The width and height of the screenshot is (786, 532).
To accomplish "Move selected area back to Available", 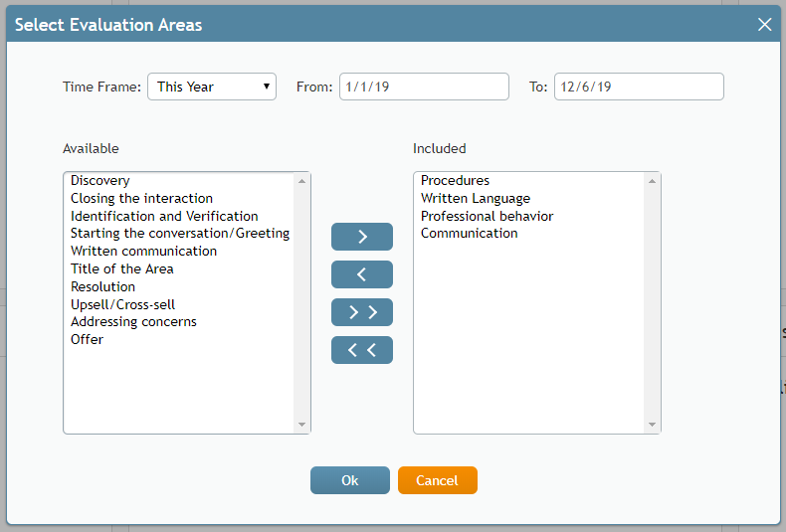I will 362,274.
